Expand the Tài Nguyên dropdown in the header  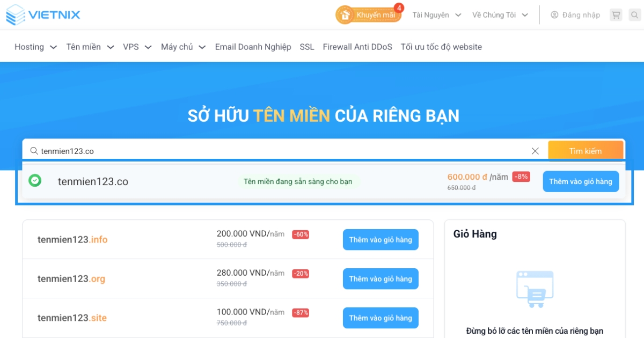[x=437, y=15]
